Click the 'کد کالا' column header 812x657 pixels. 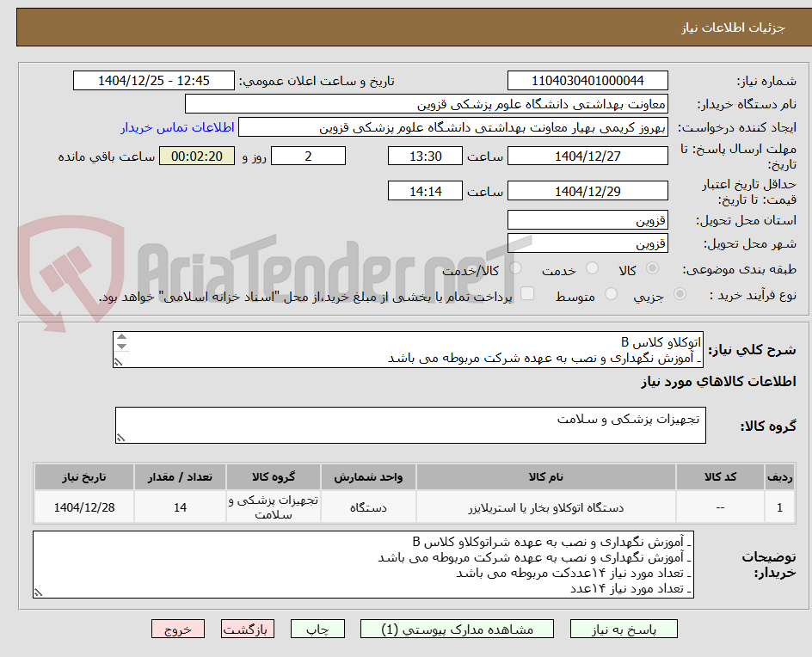720,476
